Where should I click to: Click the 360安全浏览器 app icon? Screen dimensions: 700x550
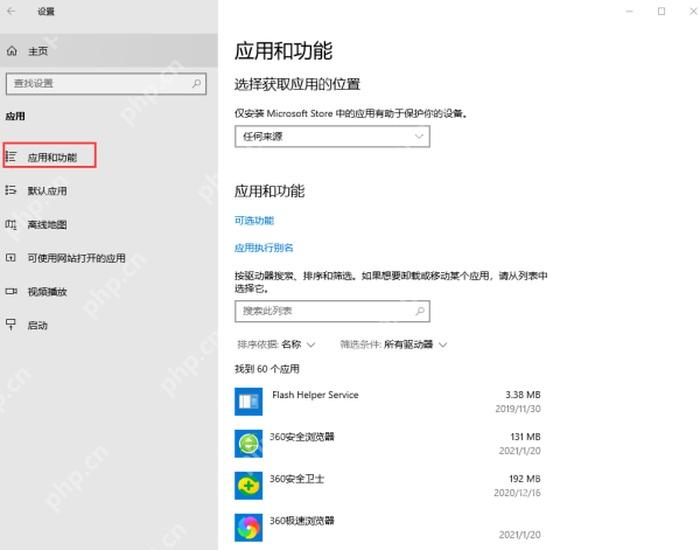click(x=248, y=443)
